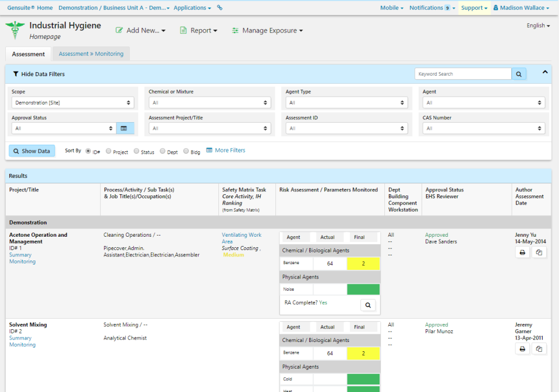Viewport: 559px width, 392px height.
Task: Click the yellow Benzene final score cell
Action: 363,263
